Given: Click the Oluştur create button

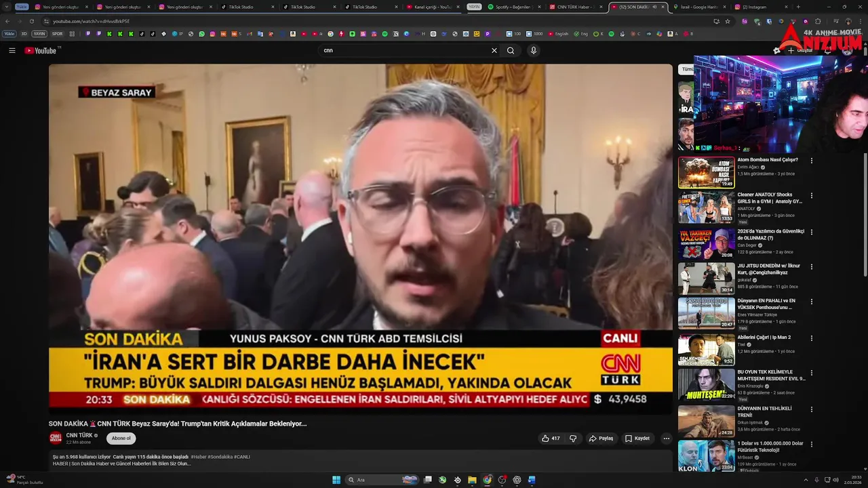Looking at the screenshot, I should click(800, 50).
